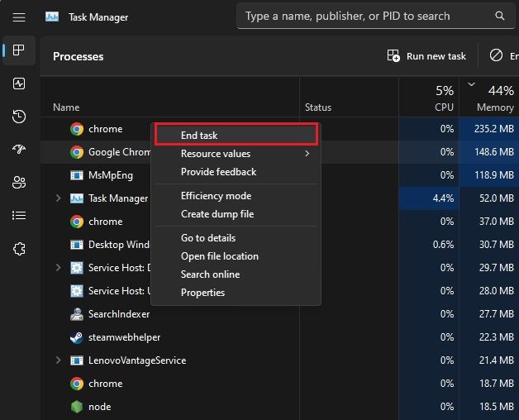Click the 0.6% CPU value
This screenshot has width=519, height=420.
pos(443,245)
